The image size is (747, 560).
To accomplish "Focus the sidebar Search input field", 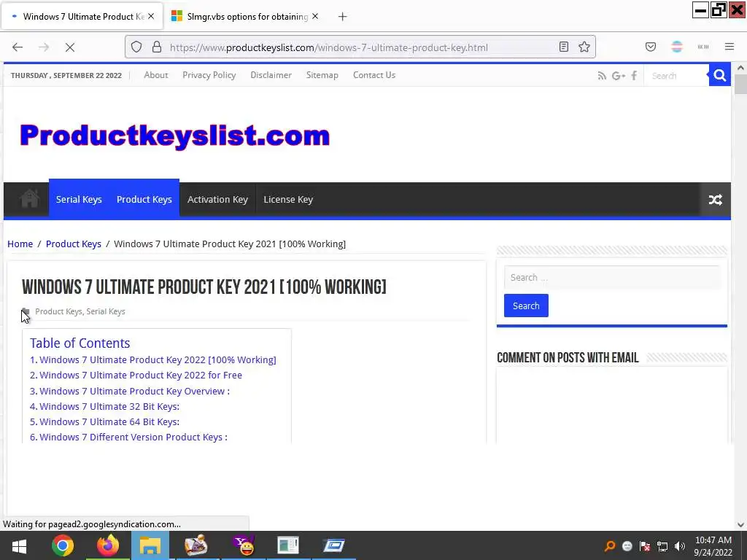I will click(x=612, y=278).
